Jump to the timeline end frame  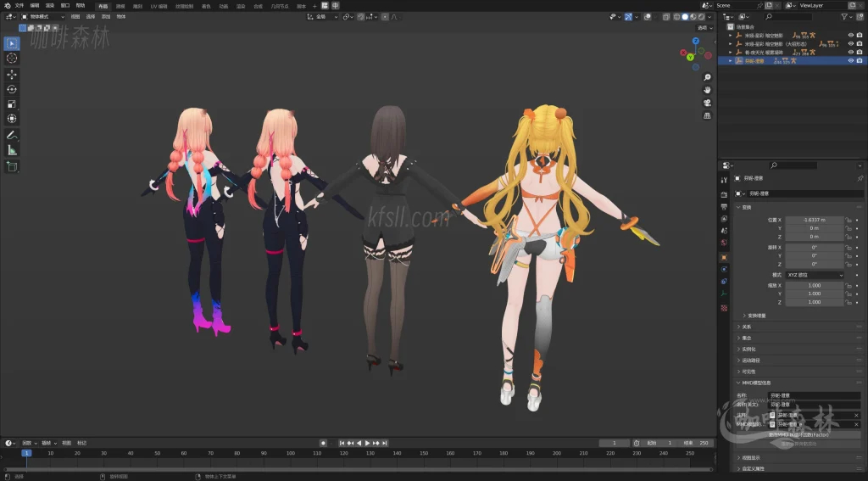pos(385,443)
